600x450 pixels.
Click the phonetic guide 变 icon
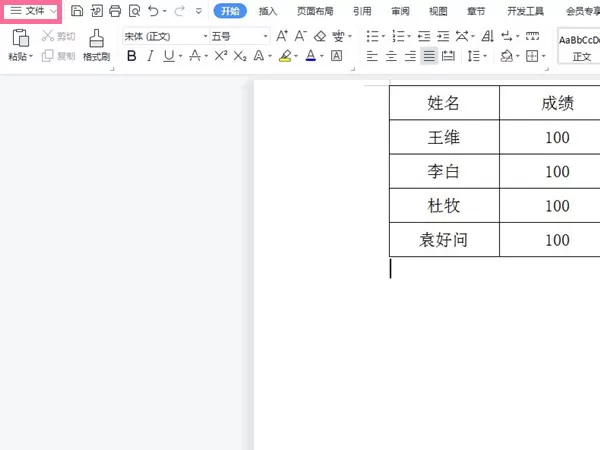[x=338, y=36]
